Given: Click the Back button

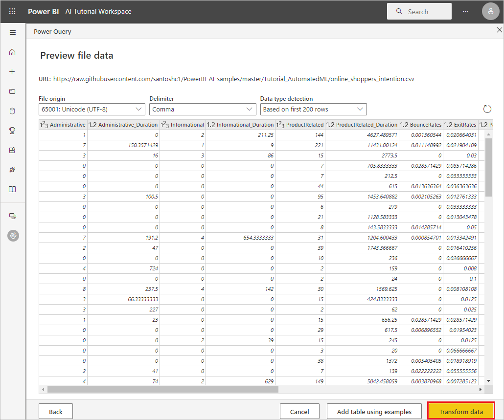Looking at the screenshot, I should pyautogui.click(x=56, y=412).
